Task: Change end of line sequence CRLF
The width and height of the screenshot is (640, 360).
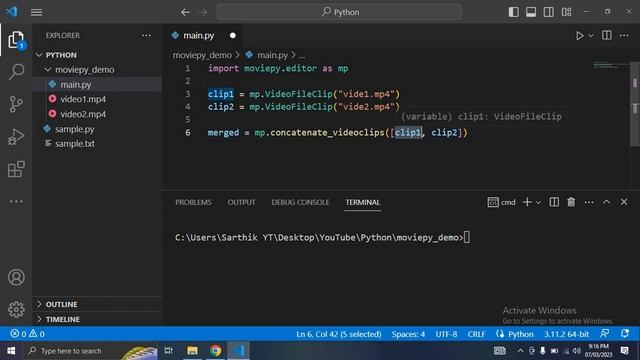Action: point(476,334)
